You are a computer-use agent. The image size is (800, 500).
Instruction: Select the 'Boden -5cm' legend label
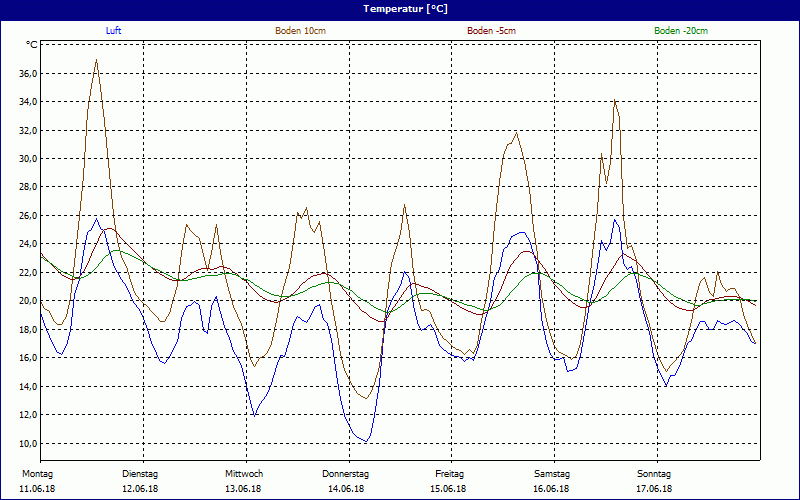[x=491, y=31]
